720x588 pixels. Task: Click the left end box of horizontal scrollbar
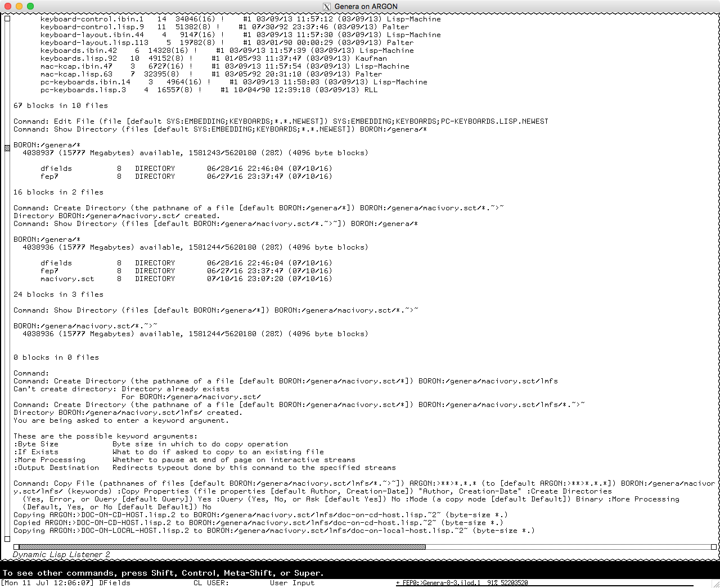click(x=16, y=546)
